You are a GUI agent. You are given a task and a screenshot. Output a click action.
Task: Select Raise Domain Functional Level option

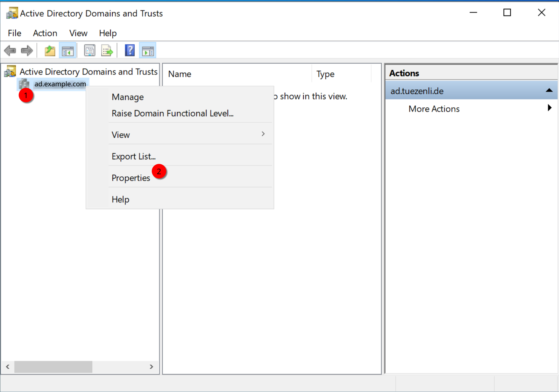[x=173, y=113]
